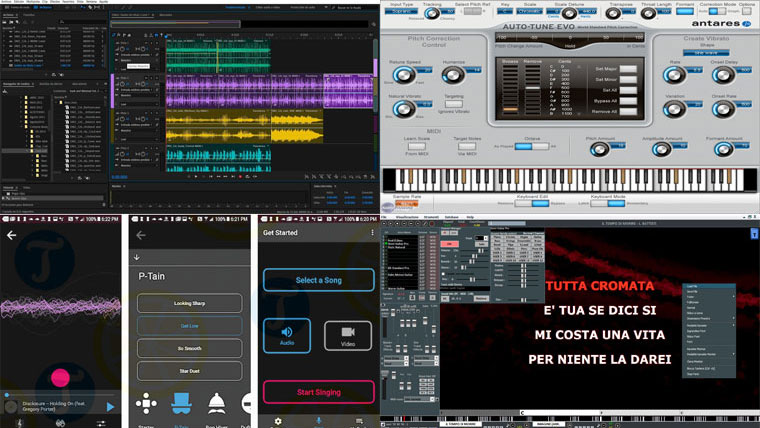Viewport: 760px width, 428px height.
Task: Click the Throat Length knob
Action: click(648, 14)
